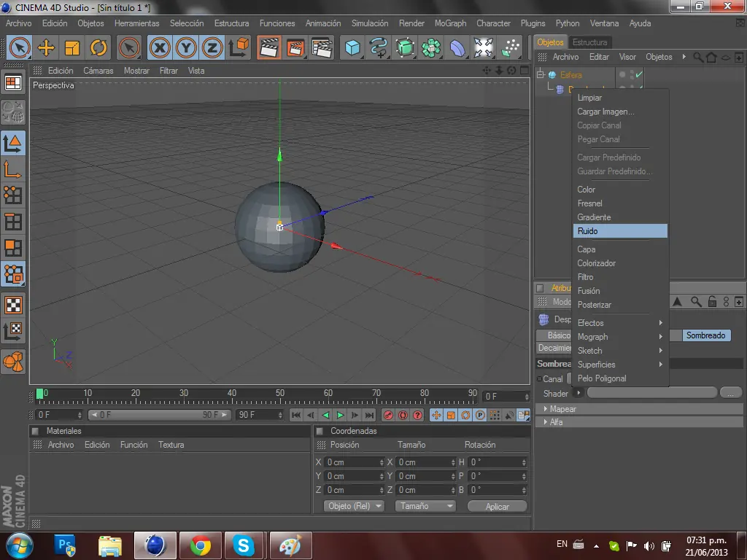Select the Move tool
Image resolution: width=747 pixels, height=560 pixels.
pyautogui.click(x=46, y=47)
